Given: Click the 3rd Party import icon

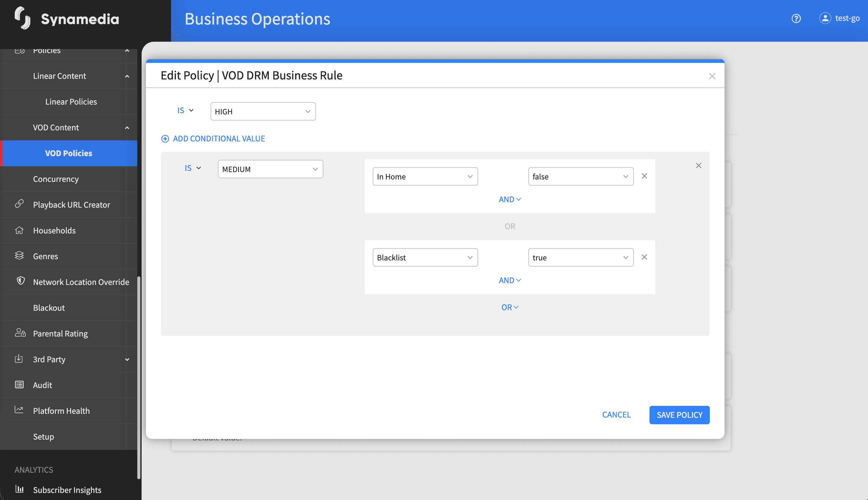Looking at the screenshot, I should coord(19,359).
